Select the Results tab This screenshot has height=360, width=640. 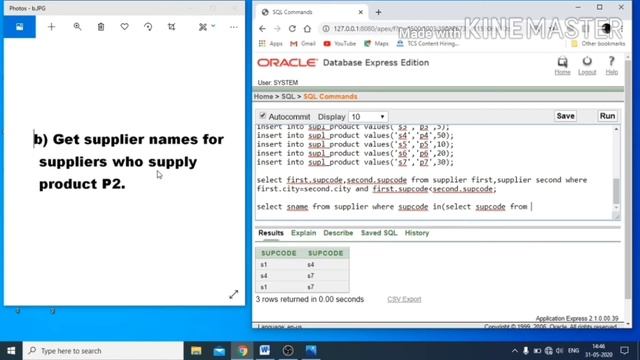pos(271,233)
